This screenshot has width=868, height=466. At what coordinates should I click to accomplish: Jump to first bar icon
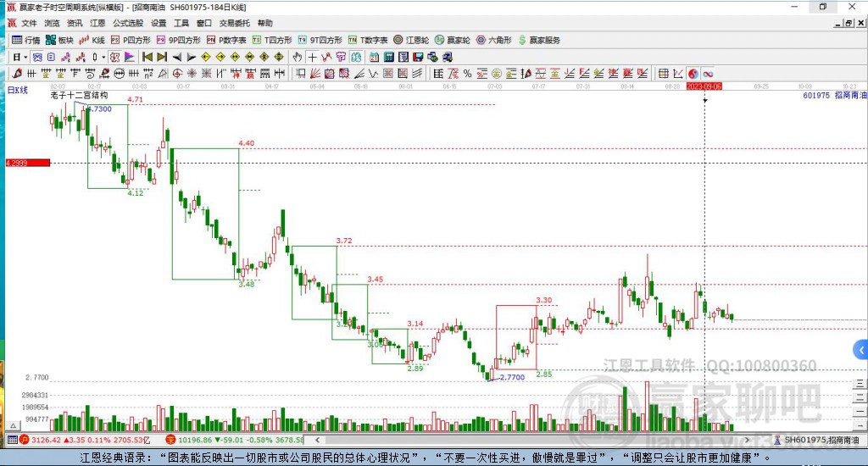tap(147, 57)
